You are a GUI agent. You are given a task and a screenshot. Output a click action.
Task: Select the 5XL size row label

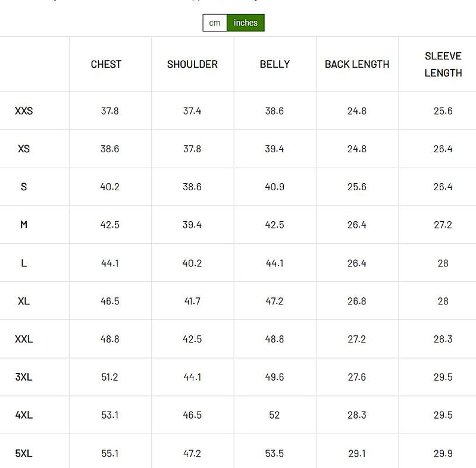tap(24, 453)
